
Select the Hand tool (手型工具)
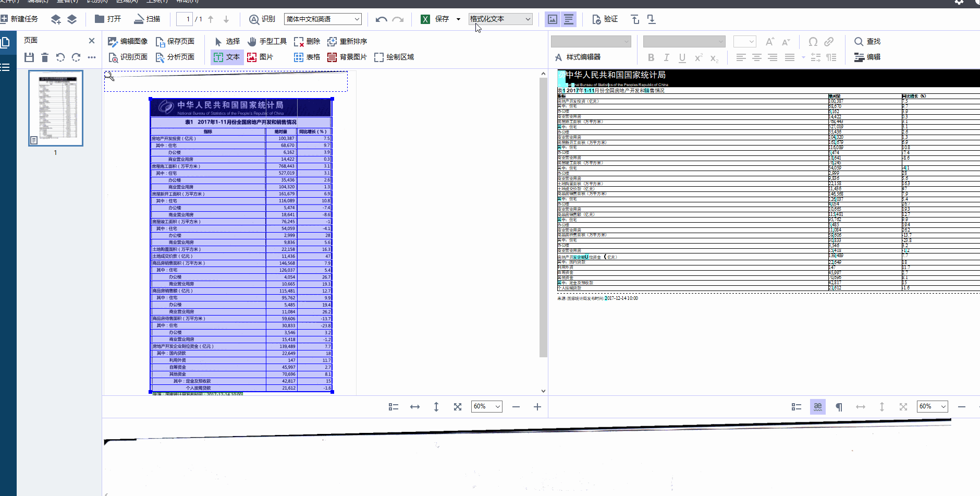[x=267, y=41]
